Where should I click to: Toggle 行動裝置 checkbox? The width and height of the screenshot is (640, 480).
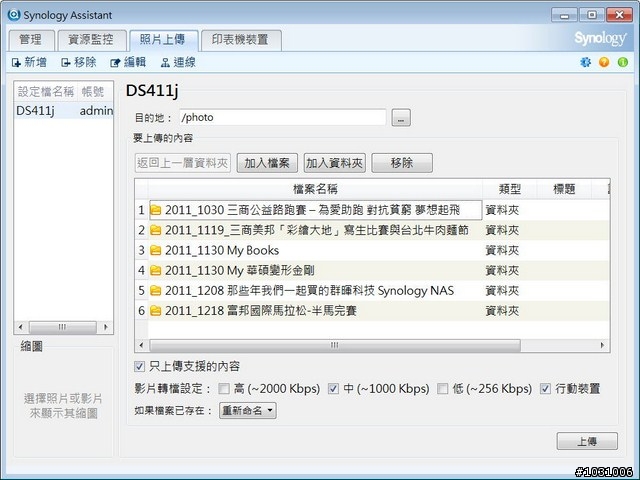pos(545,389)
